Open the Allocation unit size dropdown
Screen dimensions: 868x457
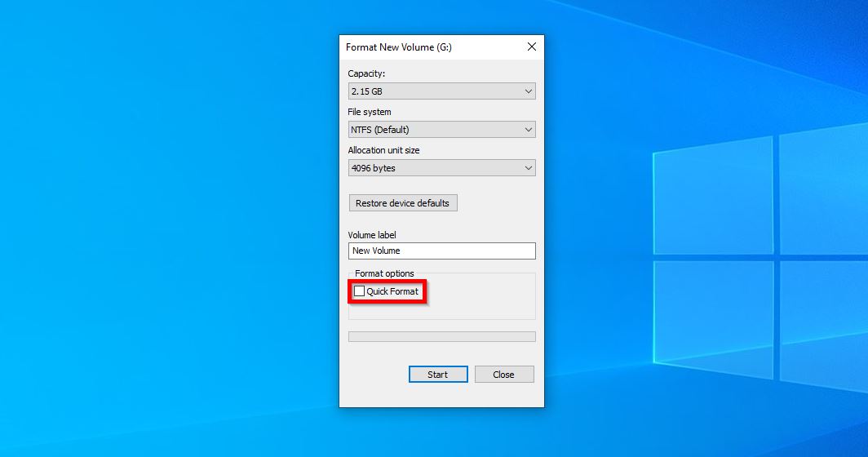pyautogui.click(x=442, y=168)
